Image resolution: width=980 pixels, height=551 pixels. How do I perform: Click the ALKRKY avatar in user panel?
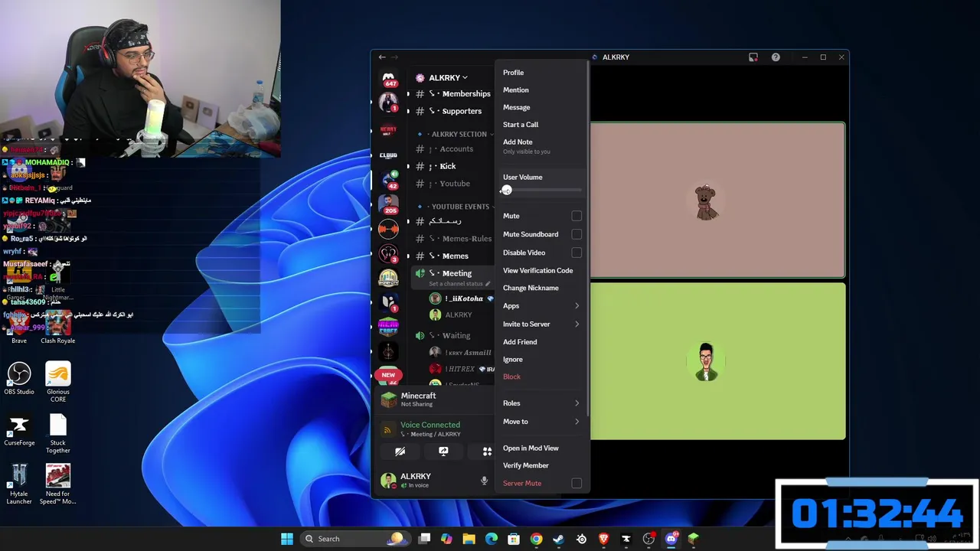pos(389,481)
